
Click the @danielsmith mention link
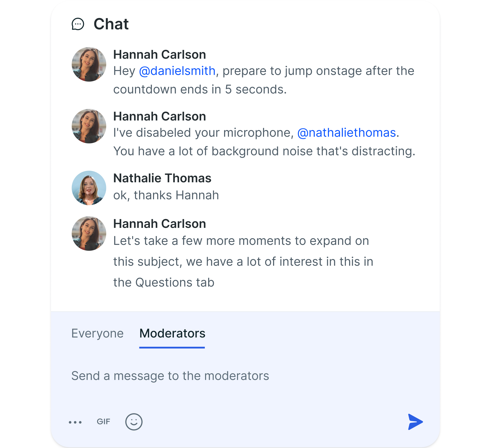(x=177, y=71)
